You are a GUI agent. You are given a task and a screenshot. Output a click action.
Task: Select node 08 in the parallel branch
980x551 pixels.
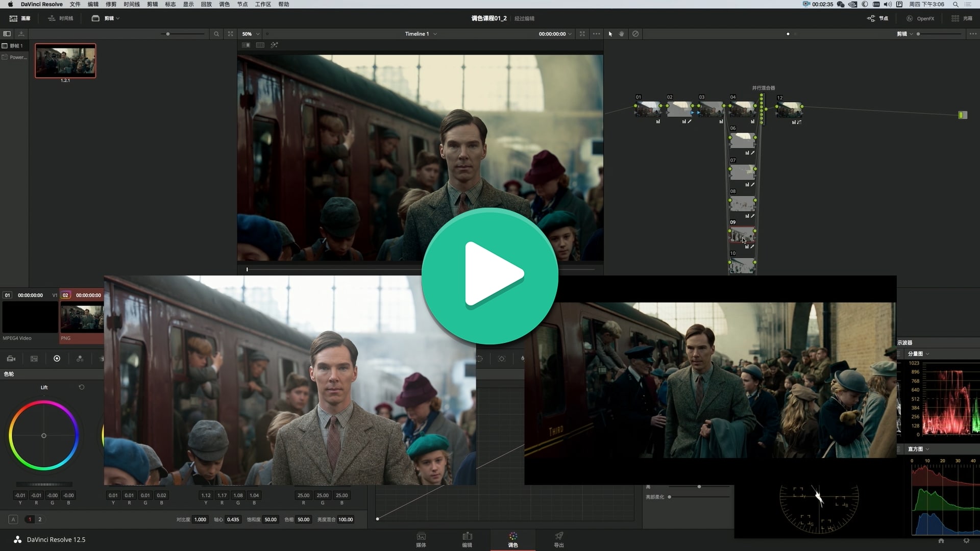coord(743,204)
